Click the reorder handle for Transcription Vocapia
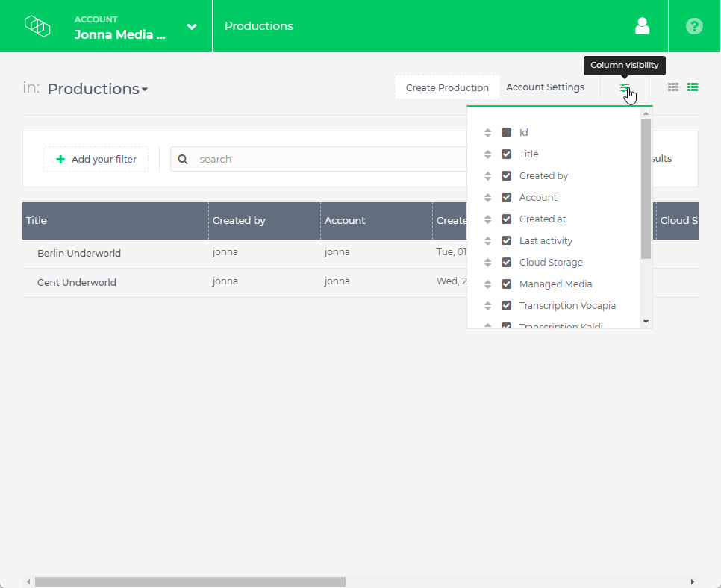The height and width of the screenshot is (588, 721). (488, 306)
